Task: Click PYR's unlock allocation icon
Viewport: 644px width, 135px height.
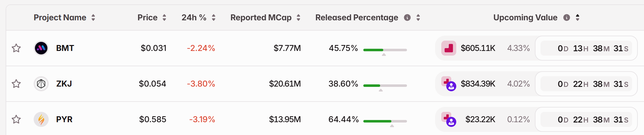Action: (x=449, y=119)
